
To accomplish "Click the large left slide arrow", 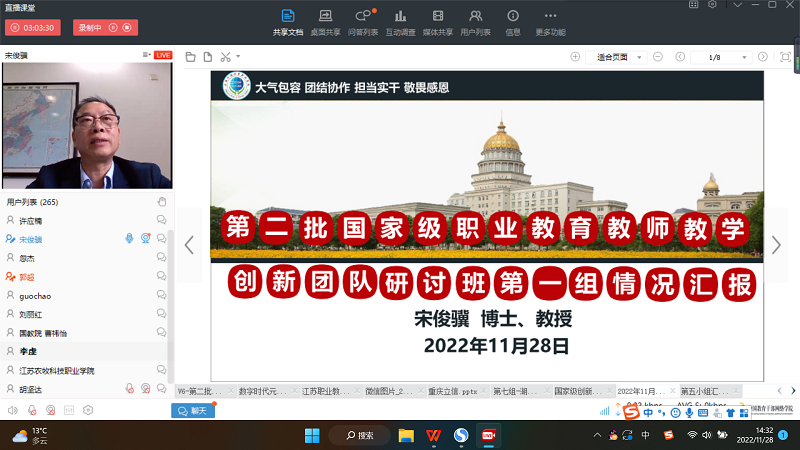I will click(189, 245).
